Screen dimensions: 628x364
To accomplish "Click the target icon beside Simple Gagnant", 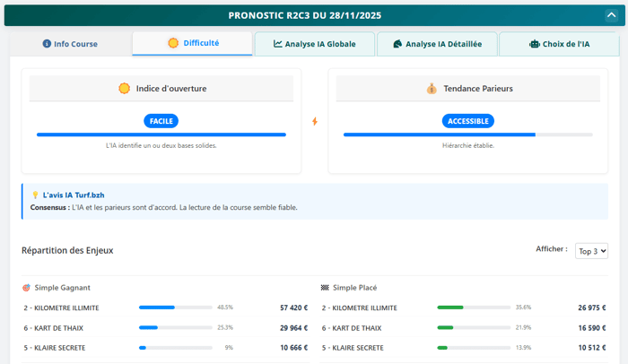I will (x=27, y=288).
